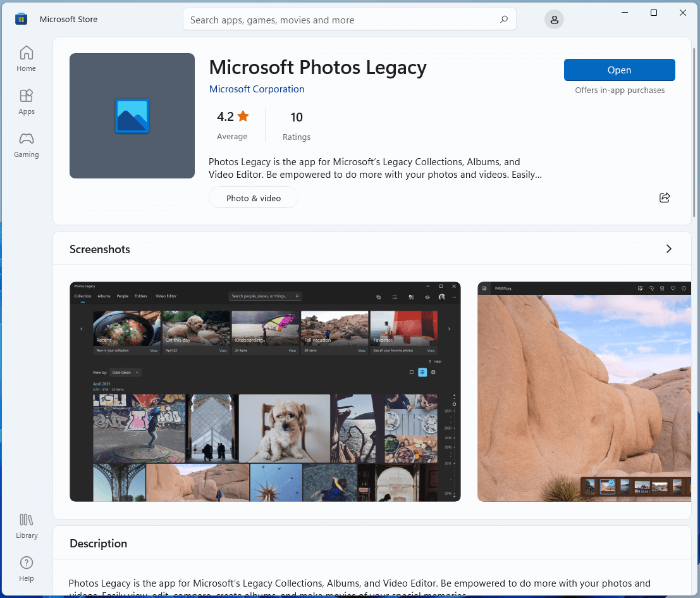Open the user account profile icon
The image size is (700, 598).
click(x=554, y=20)
